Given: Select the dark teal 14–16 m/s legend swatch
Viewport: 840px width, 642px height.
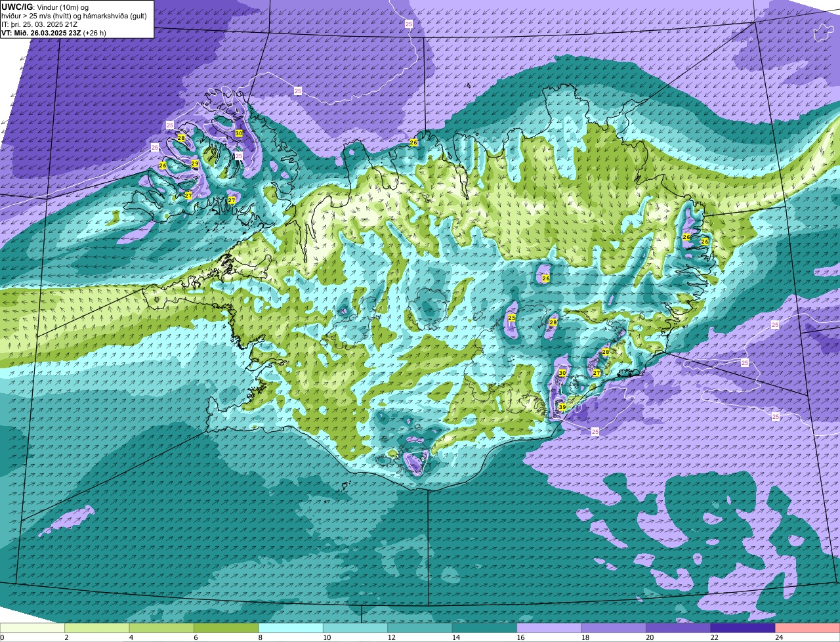Looking at the screenshot, I should [485, 628].
